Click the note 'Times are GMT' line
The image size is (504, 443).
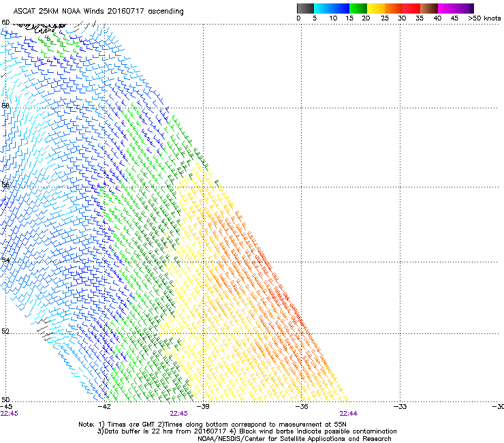tap(212, 425)
